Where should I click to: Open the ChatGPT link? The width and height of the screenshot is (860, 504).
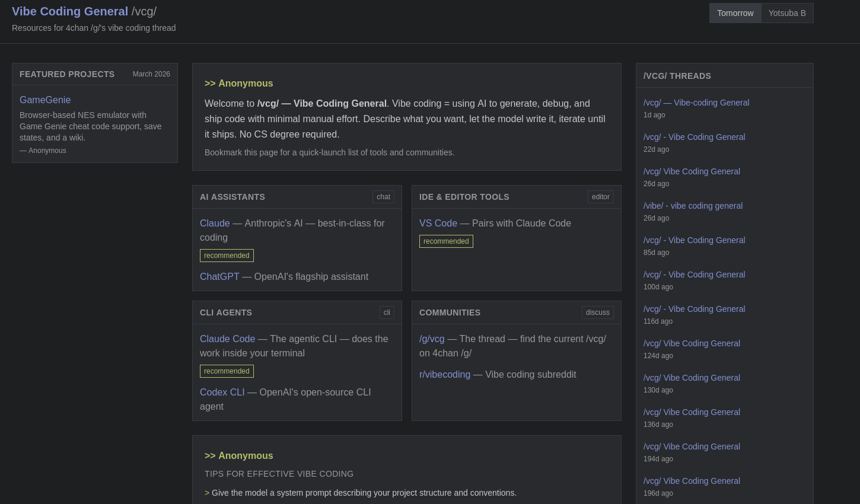[x=219, y=276]
